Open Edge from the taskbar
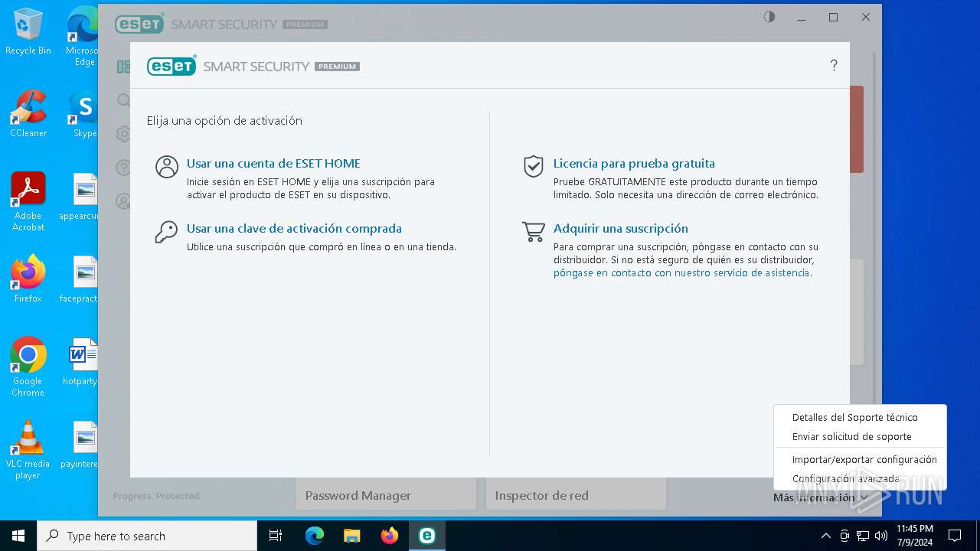The image size is (980, 551). [x=315, y=536]
